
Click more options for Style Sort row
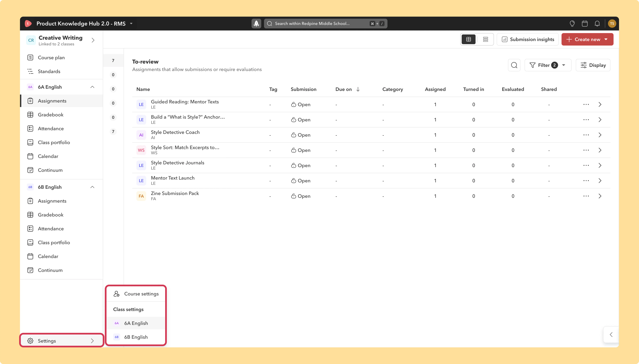coord(586,150)
